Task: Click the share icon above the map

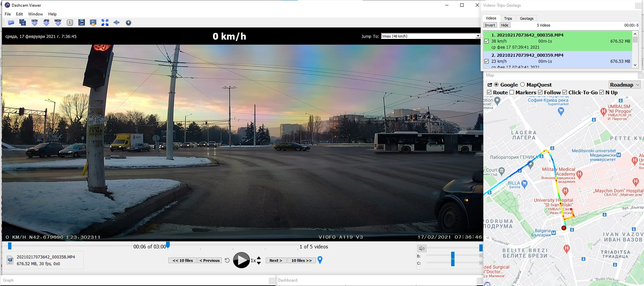Action: pos(490,85)
